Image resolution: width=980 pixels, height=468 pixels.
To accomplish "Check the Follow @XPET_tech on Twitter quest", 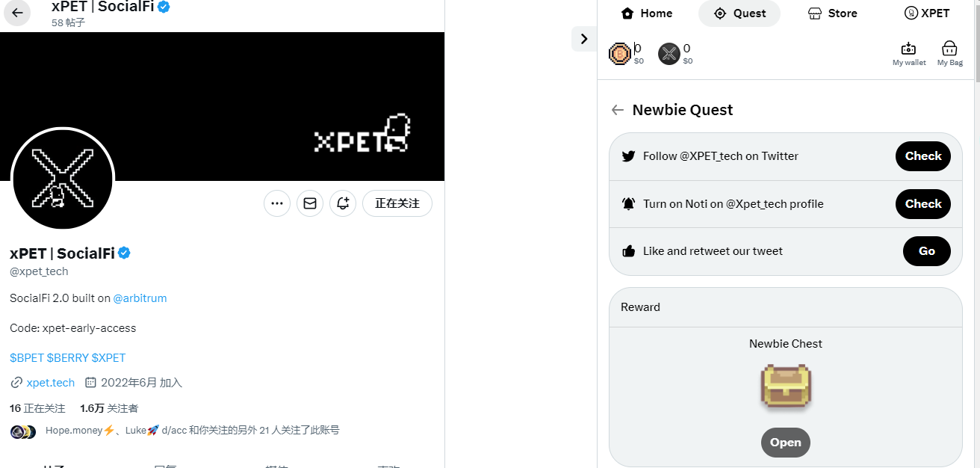I will [x=922, y=156].
